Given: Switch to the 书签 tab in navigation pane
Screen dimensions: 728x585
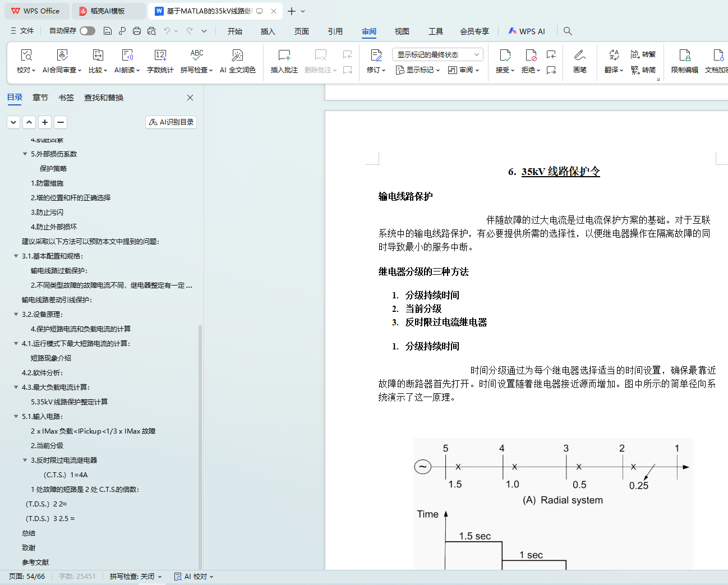Looking at the screenshot, I should click(66, 98).
